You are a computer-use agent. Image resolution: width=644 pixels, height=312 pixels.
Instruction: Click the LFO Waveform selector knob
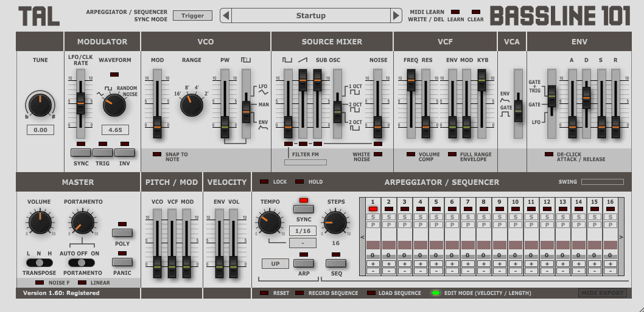point(114,105)
